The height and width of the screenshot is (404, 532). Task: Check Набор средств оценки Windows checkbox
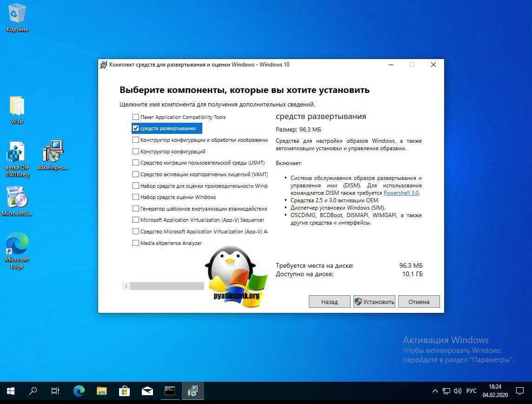click(136, 197)
